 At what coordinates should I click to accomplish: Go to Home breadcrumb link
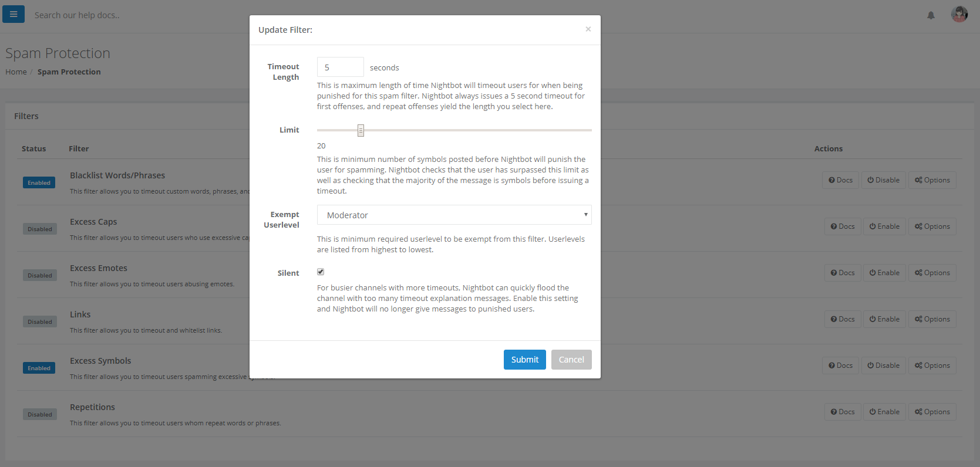point(16,72)
